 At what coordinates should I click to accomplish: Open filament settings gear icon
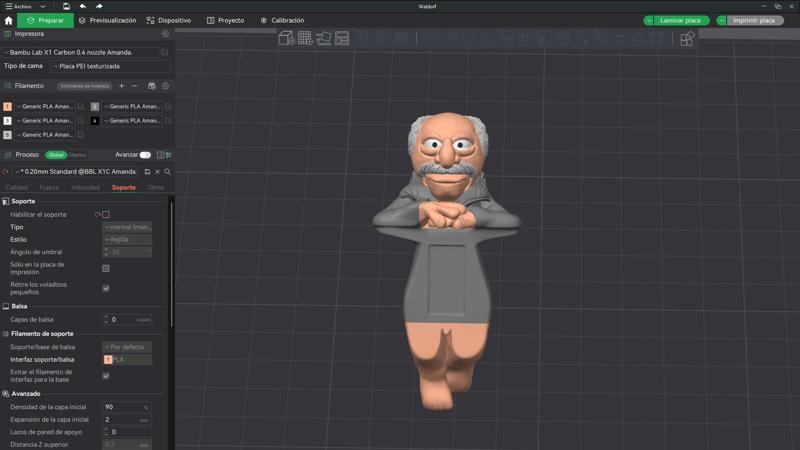[x=165, y=86]
